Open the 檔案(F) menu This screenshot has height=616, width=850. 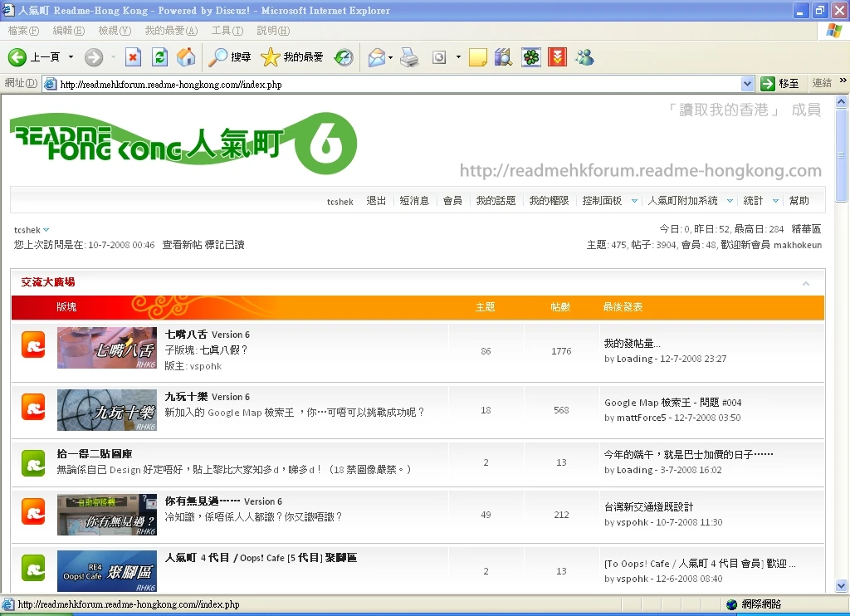pyautogui.click(x=23, y=31)
